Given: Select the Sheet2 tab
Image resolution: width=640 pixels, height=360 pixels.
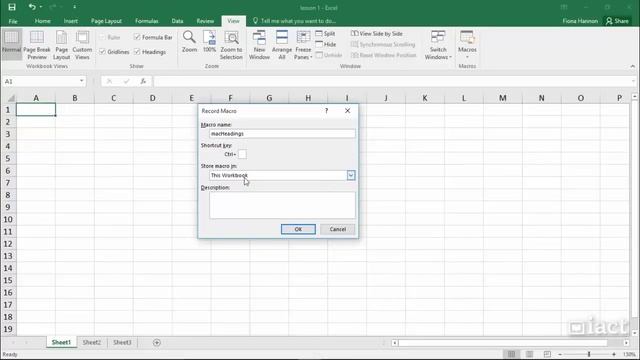Looking at the screenshot, I should pos(91,342).
